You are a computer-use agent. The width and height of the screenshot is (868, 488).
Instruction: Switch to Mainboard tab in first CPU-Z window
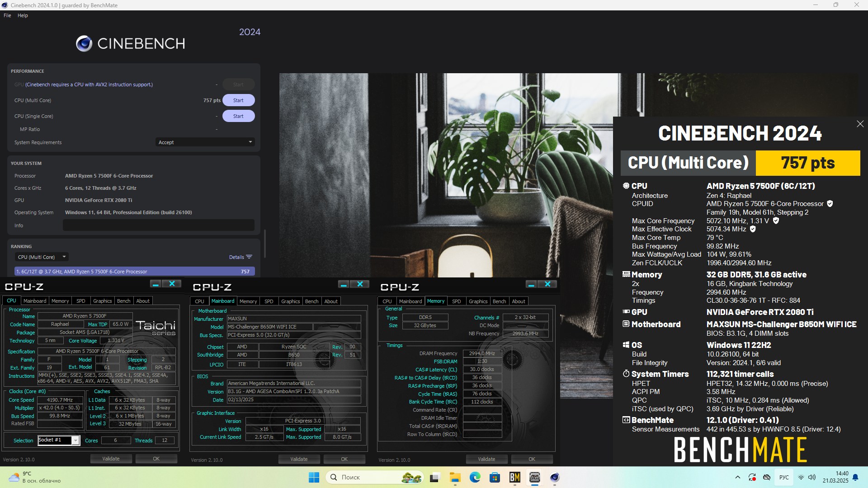pos(35,301)
